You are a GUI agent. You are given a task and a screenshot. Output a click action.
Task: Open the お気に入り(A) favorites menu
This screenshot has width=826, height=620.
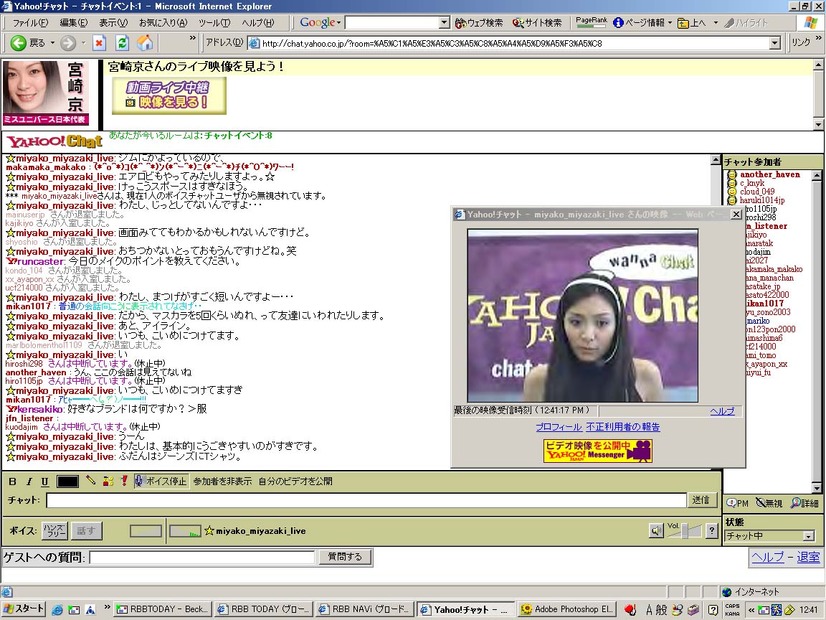[x=163, y=23]
